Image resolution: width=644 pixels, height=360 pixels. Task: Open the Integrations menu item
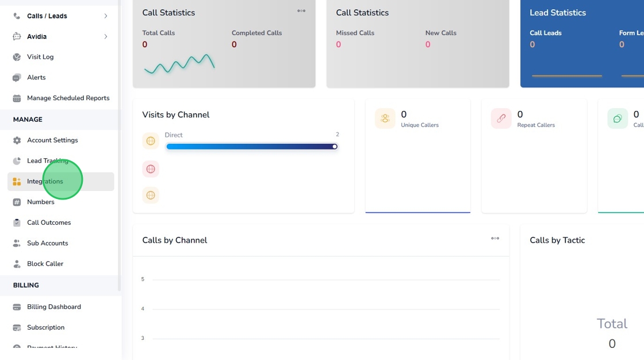[x=45, y=182]
